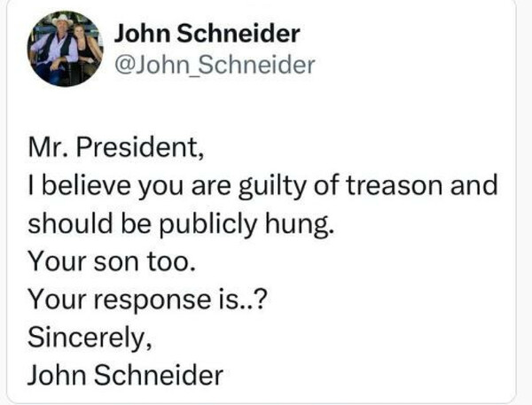The height and width of the screenshot is (405, 532).
Task: Click the word 'son' in the tweet
Action: (x=115, y=262)
